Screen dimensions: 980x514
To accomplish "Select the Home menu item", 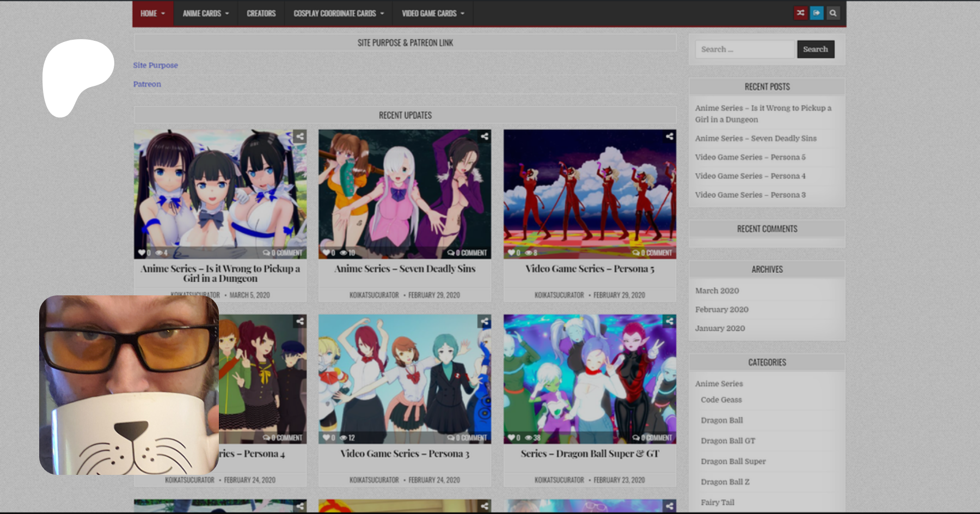I will coord(152,14).
